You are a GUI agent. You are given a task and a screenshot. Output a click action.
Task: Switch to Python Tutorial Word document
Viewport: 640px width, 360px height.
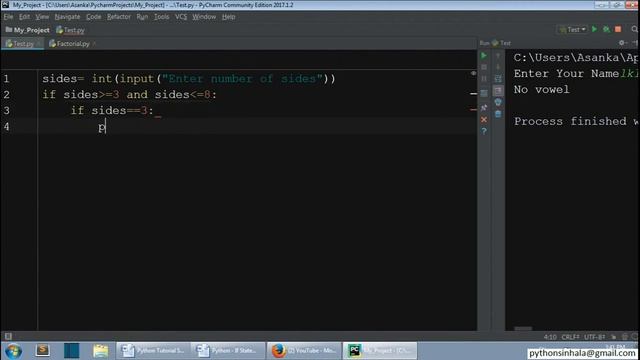[x=153, y=351]
